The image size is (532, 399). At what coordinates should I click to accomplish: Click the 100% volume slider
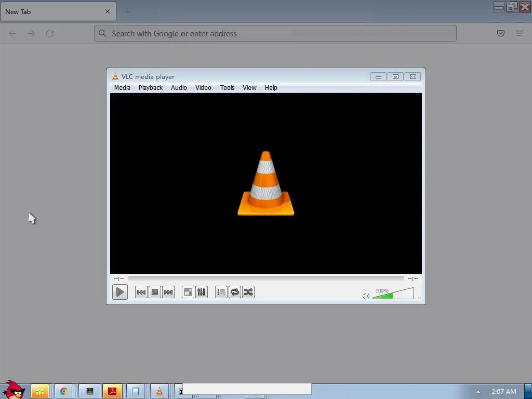[x=393, y=294]
